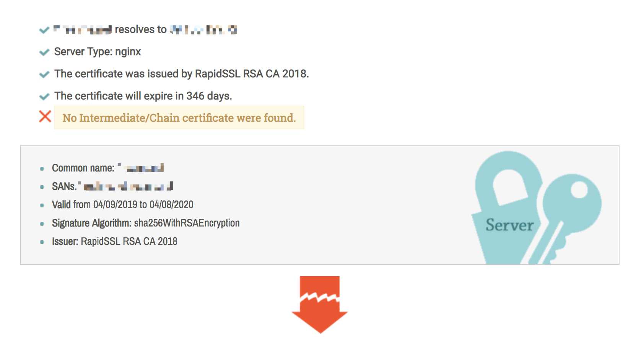
Task: Click checkmark beside certificate issued line
Action: pos(44,74)
